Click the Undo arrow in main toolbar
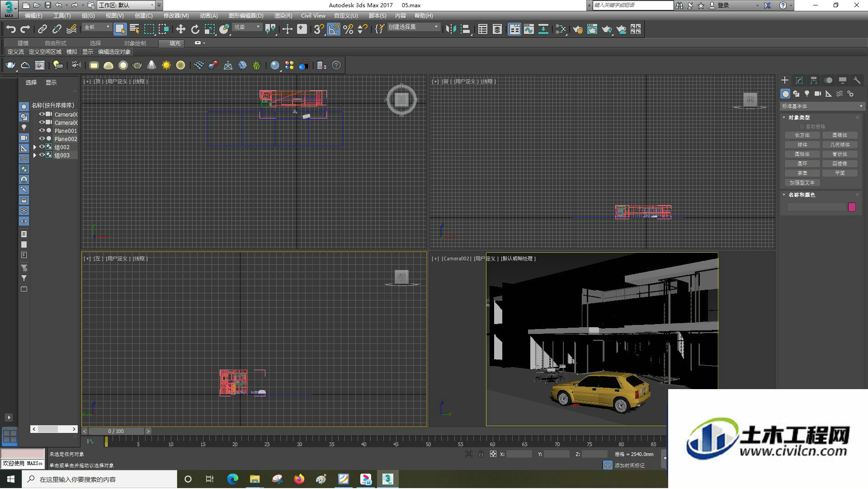 11,29
